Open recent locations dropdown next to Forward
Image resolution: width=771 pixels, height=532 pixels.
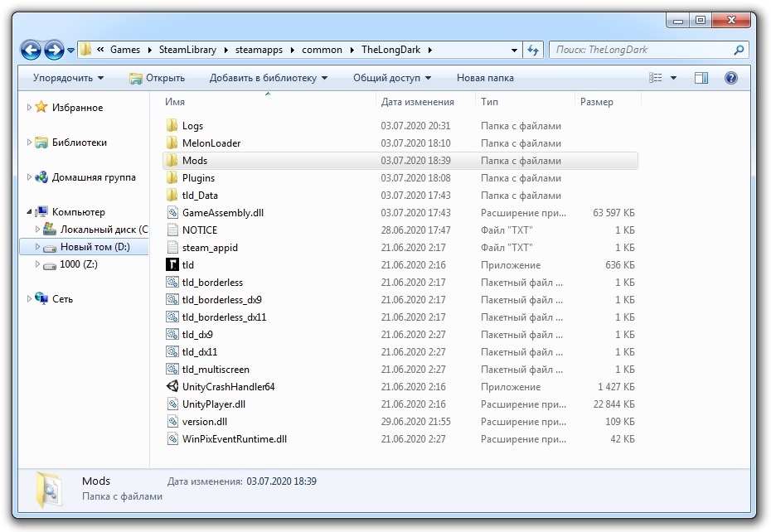click(70, 51)
